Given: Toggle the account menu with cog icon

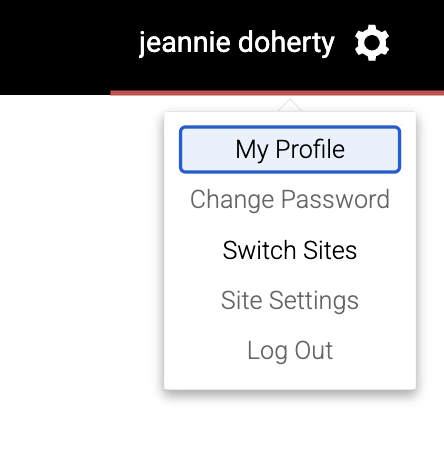Looking at the screenshot, I should pyautogui.click(x=372, y=43).
